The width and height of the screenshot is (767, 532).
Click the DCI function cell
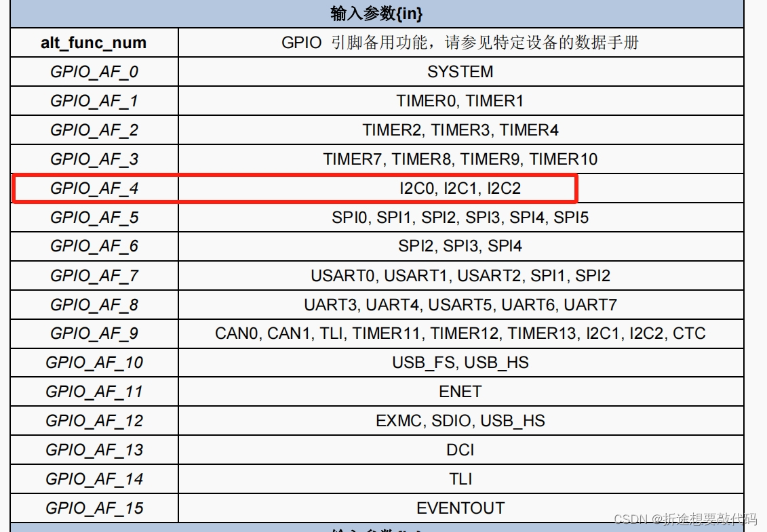pos(460,449)
